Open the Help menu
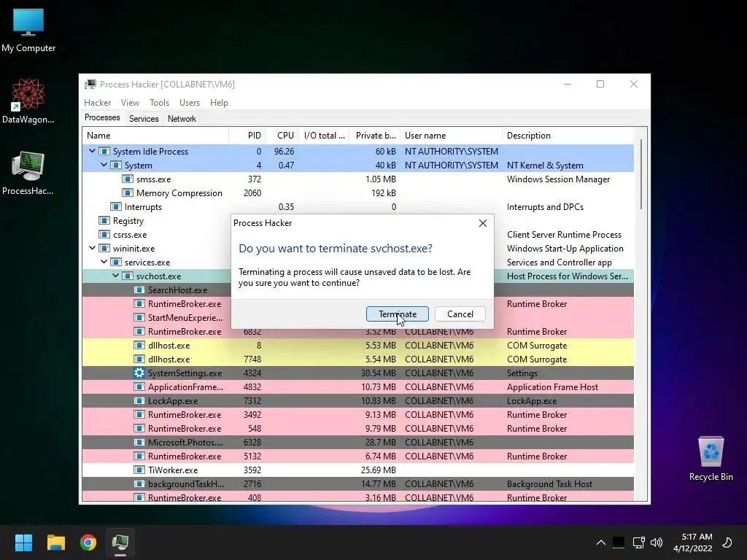This screenshot has height=560, width=747. [219, 102]
